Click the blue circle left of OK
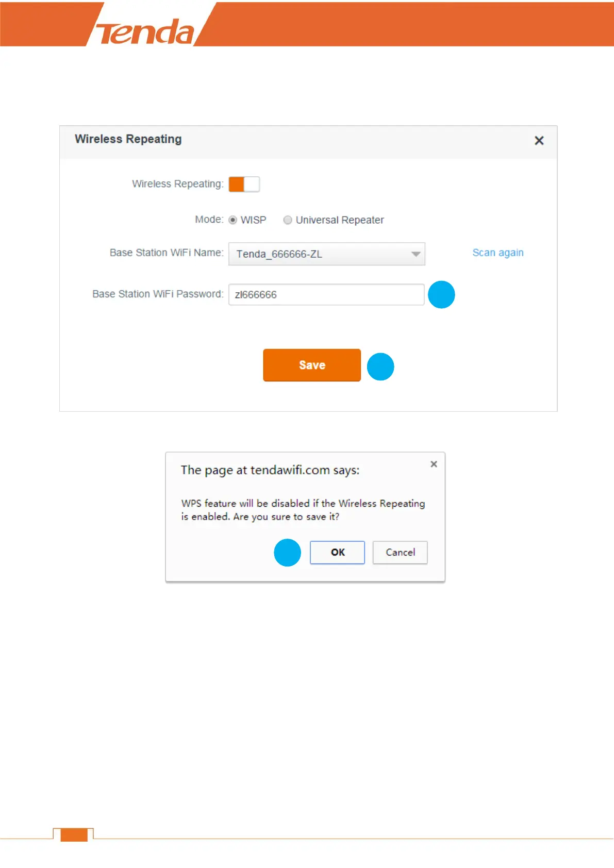The image size is (614, 868). pyautogui.click(x=288, y=553)
